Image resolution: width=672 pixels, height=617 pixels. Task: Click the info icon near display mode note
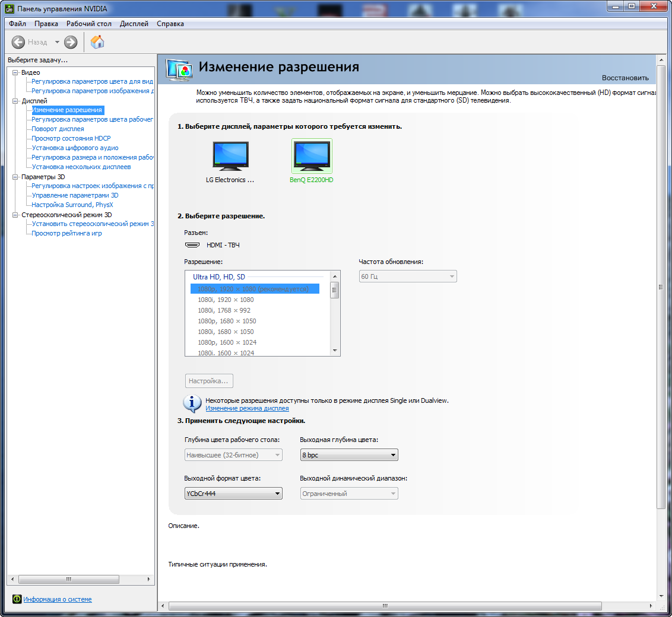192,403
